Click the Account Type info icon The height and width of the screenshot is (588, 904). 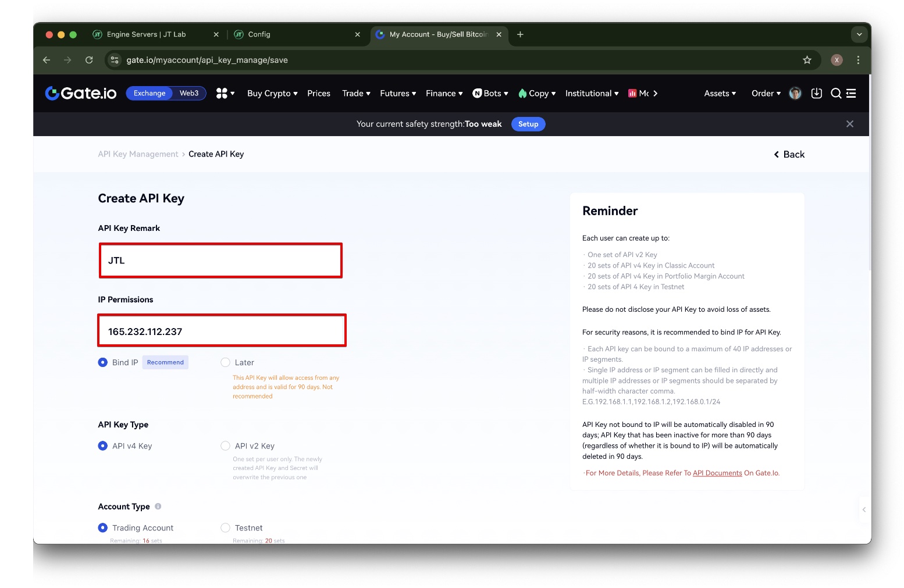(158, 507)
